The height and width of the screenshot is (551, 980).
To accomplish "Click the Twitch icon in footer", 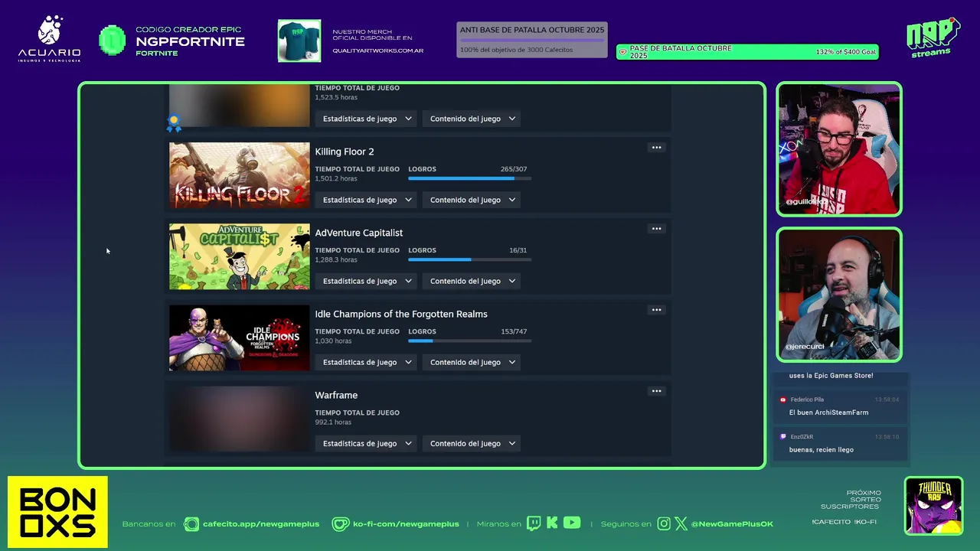I will [534, 523].
